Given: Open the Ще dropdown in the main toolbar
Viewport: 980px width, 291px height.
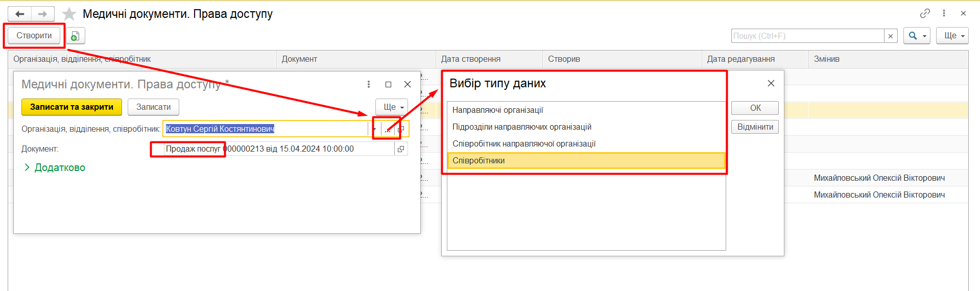Looking at the screenshot, I should (x=952, y=36).
